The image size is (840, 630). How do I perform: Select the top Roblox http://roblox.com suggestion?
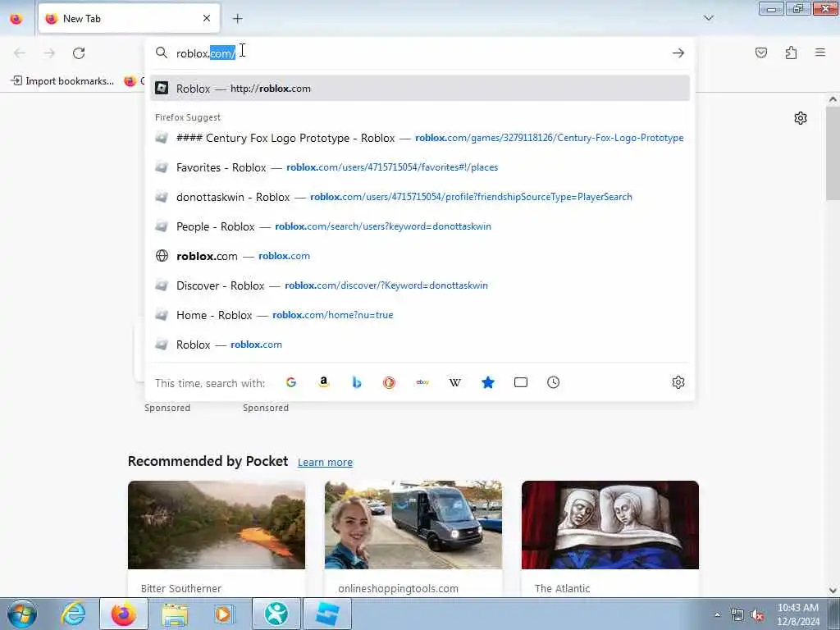420,89
